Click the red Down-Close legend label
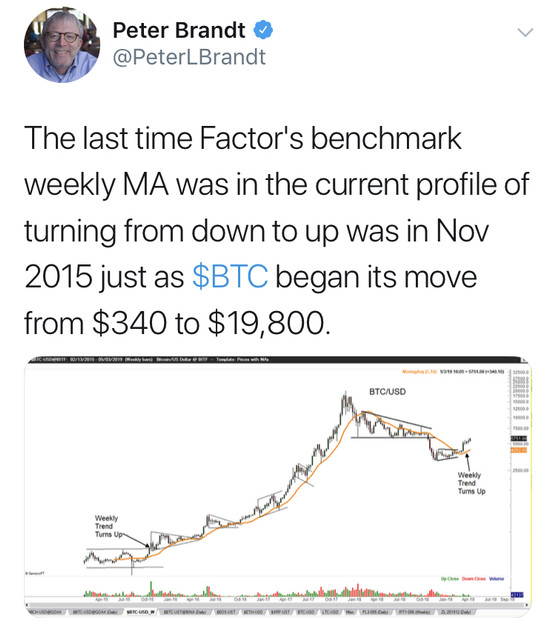Viewport: 556px width, 640px height. (474, 579)
